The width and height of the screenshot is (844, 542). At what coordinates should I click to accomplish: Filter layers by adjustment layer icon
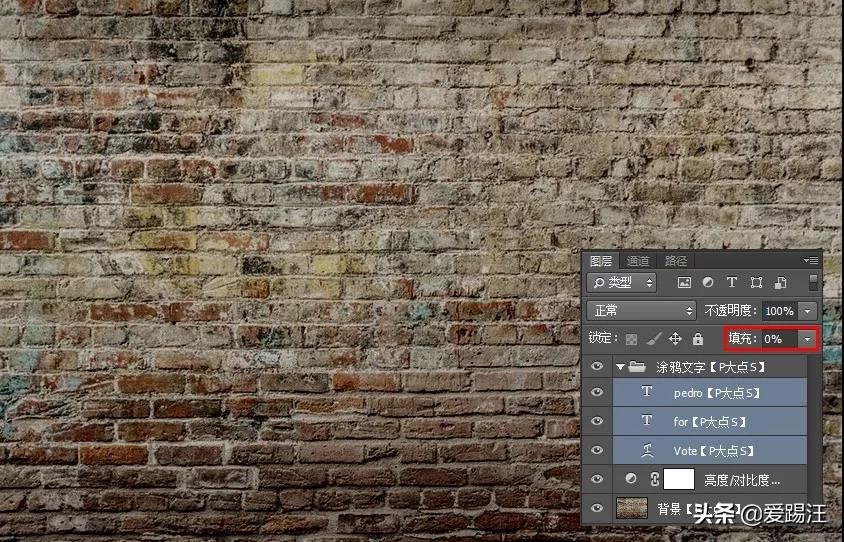click(708, 284)
